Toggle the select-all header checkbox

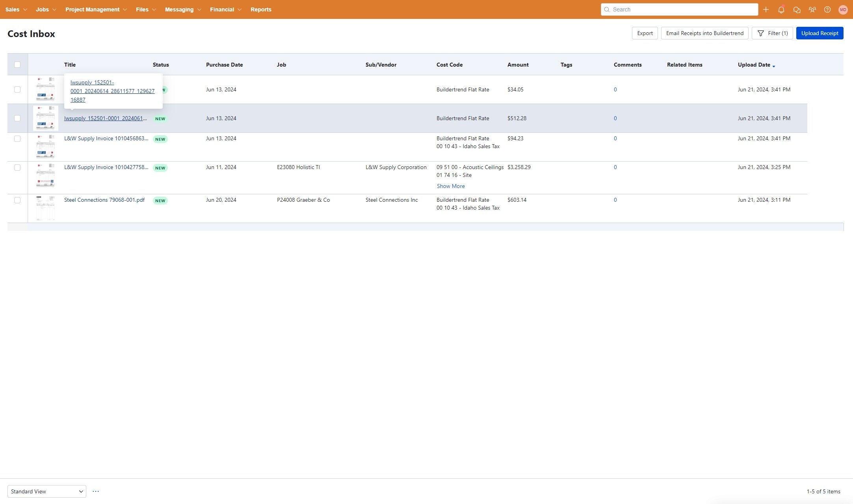click(x=17, y=65)
